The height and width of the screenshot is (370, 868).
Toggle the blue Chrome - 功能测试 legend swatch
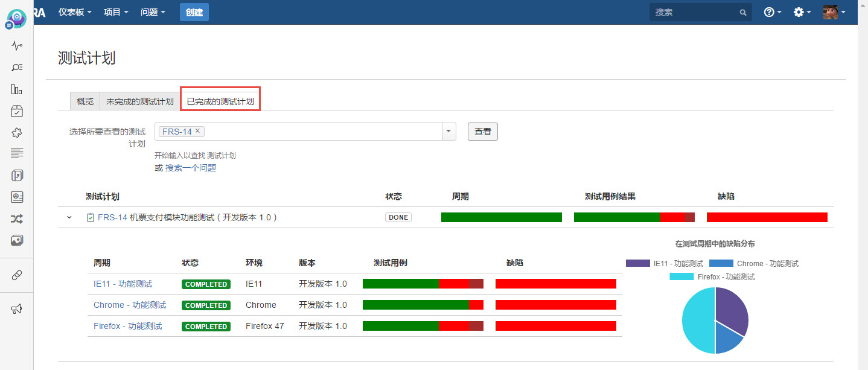pos(721,263)
